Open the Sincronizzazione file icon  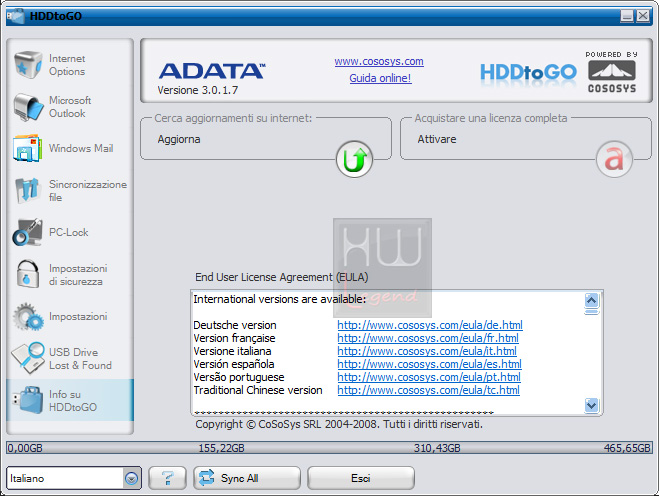[x=28, y=190]
